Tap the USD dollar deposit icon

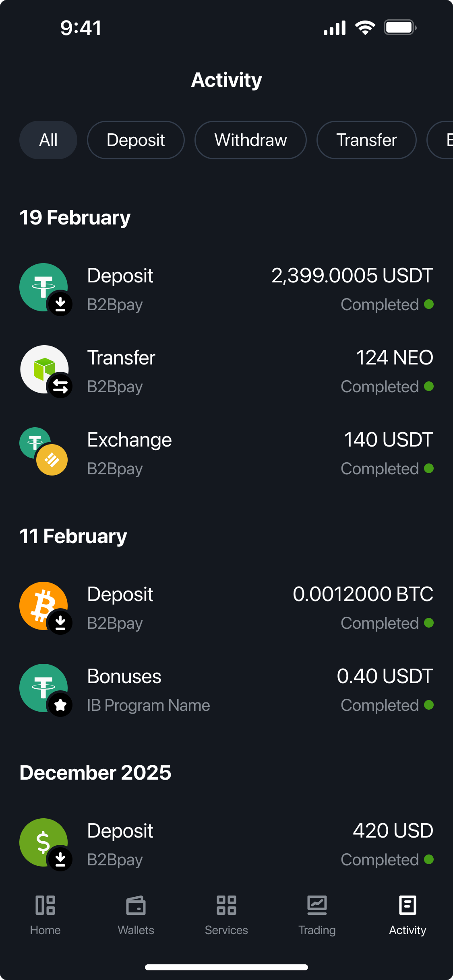tap(43, 842)
